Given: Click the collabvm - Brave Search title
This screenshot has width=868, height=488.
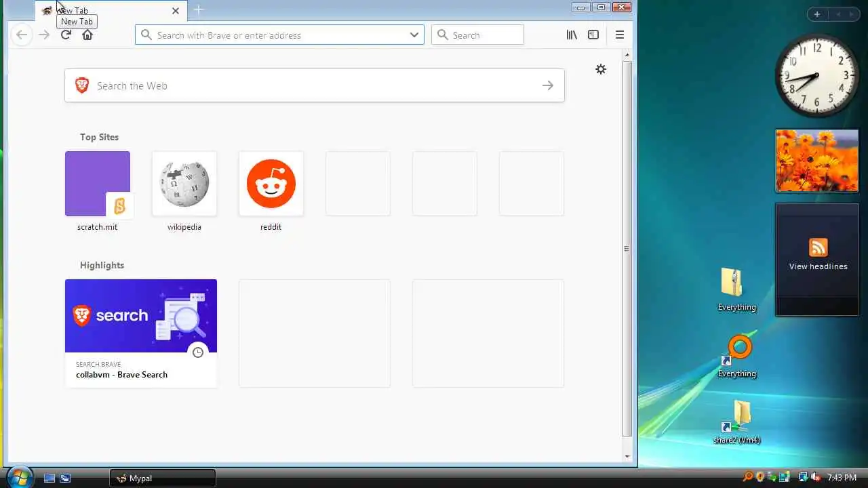Looking at the screenshot, I should pos(121,374).
